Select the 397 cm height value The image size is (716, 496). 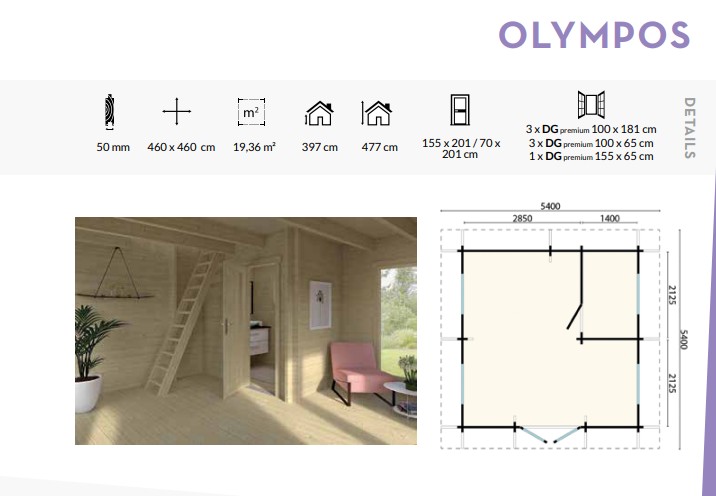click(x=320, y=147)
